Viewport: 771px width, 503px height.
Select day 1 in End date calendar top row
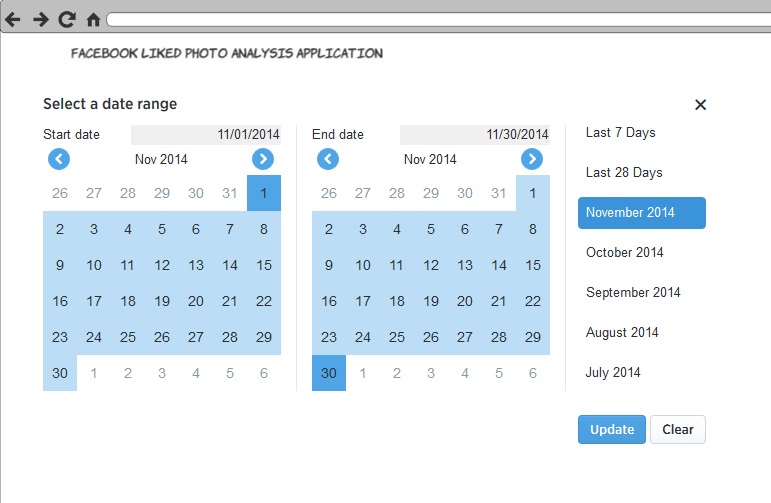533,193
